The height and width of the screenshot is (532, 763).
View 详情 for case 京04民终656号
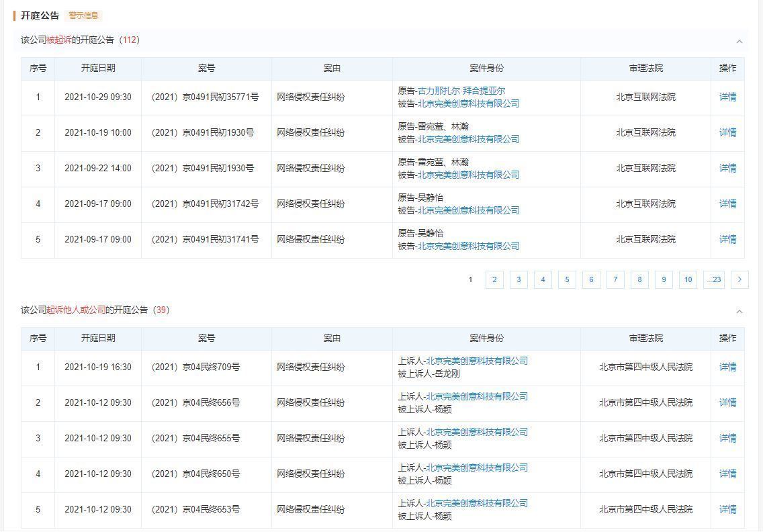727,402
